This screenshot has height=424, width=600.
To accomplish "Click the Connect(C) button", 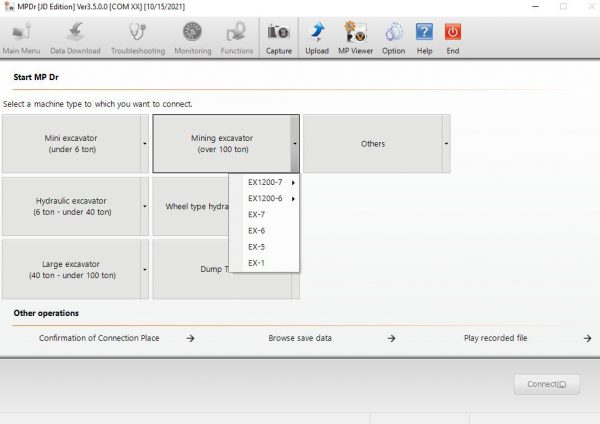I will pos(546,384).
